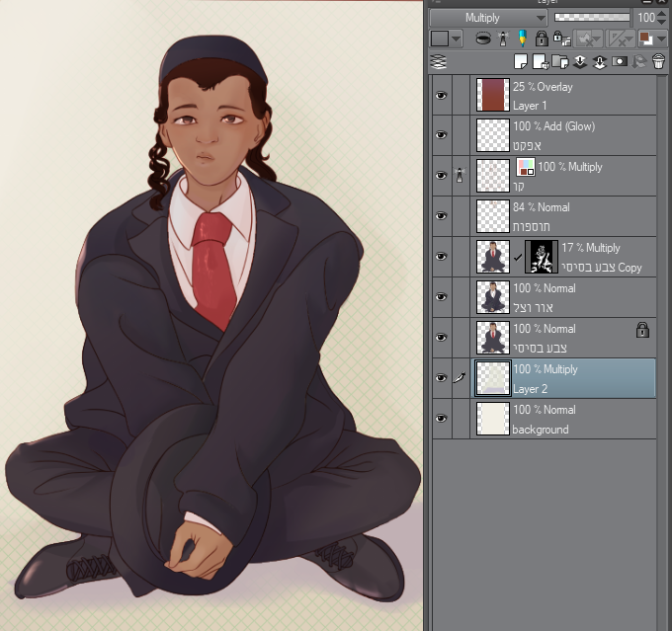Screen dimensions: 672x631
Task: Click Layer 1 red gradient thumbnail
Action: [x=493, y=95]
